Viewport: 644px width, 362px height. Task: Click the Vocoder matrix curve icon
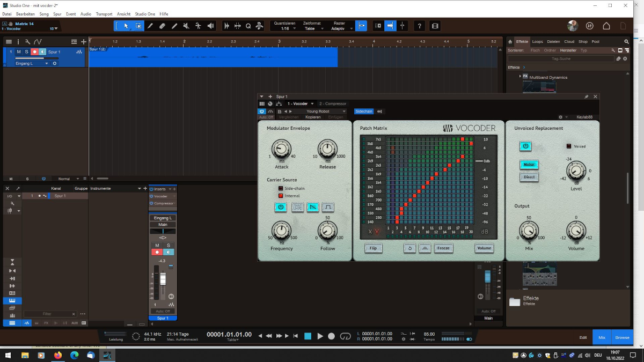pos(425,248)
